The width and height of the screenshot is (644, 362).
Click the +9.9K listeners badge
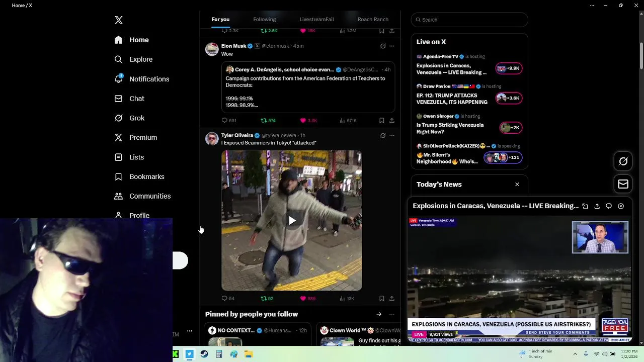tap(509, 68)
